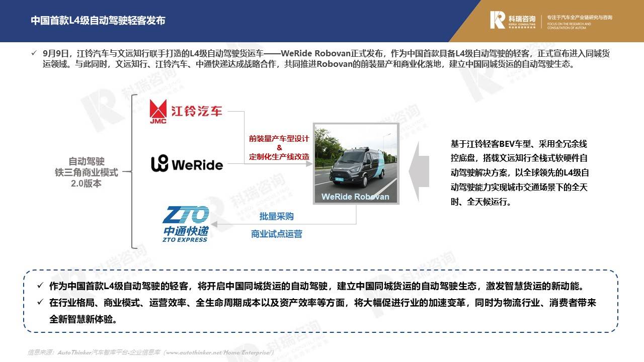
Task: Click the boxed bullet 作为中国首款L4级自动驾驶的轻客
Action: (310, 286)
